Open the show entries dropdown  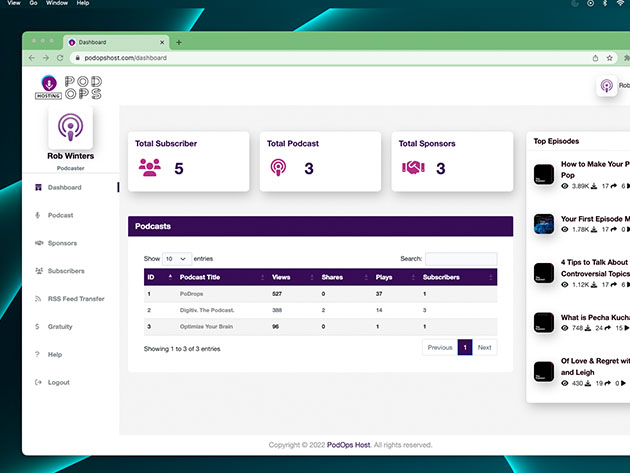[176, 258]
